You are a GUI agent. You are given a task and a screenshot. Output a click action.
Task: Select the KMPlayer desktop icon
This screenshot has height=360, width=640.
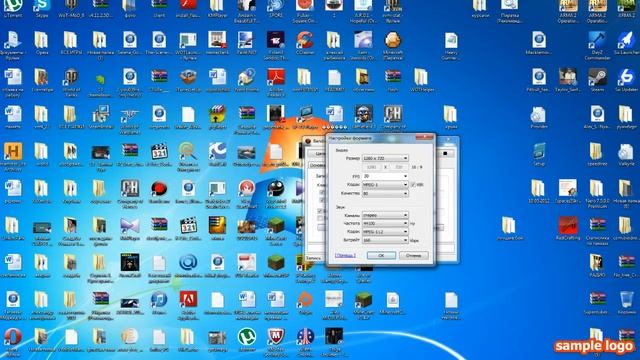tap(217, 8)
